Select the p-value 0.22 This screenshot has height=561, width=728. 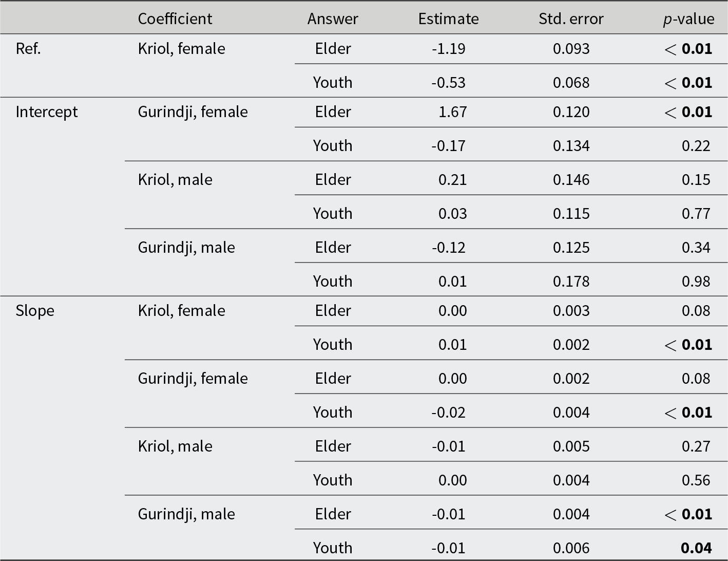coord(696,145)
